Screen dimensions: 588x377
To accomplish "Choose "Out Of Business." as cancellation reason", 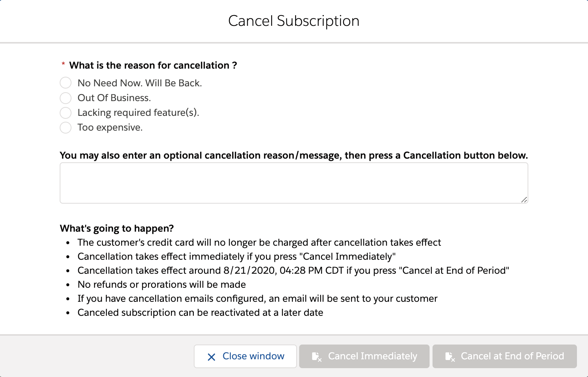I will pyautogui.click(x=66, y=98).
